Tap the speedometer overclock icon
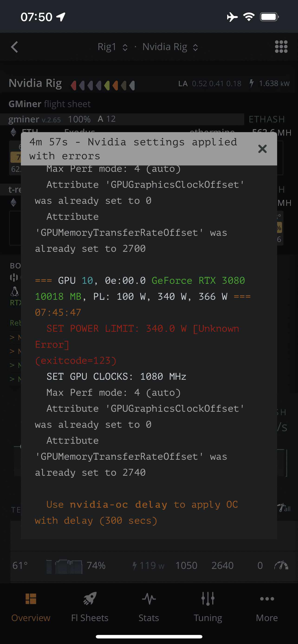This screenshot has height=644, width=298. coord(281,565)
